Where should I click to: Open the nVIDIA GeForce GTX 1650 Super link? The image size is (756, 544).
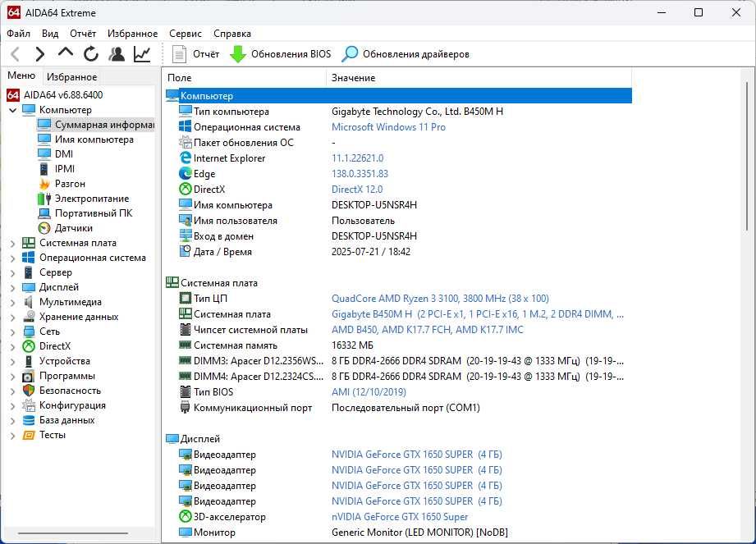tap(400, 517)
